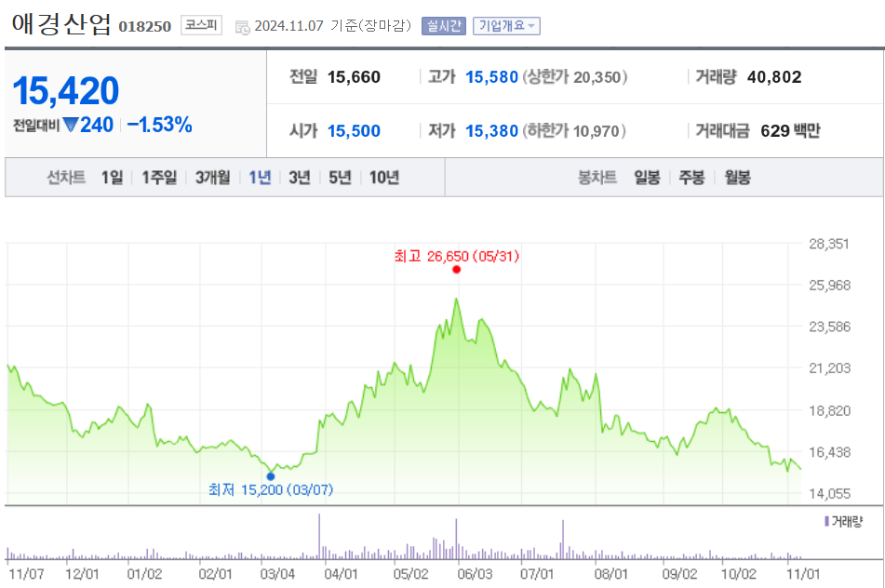Click the change value 240
This screenshot has height=588, width=885.
[x=97, y=125]
